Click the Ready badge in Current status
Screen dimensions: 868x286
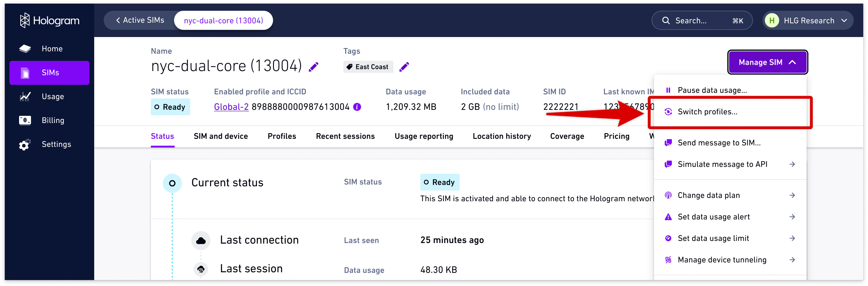pos(439,182)
